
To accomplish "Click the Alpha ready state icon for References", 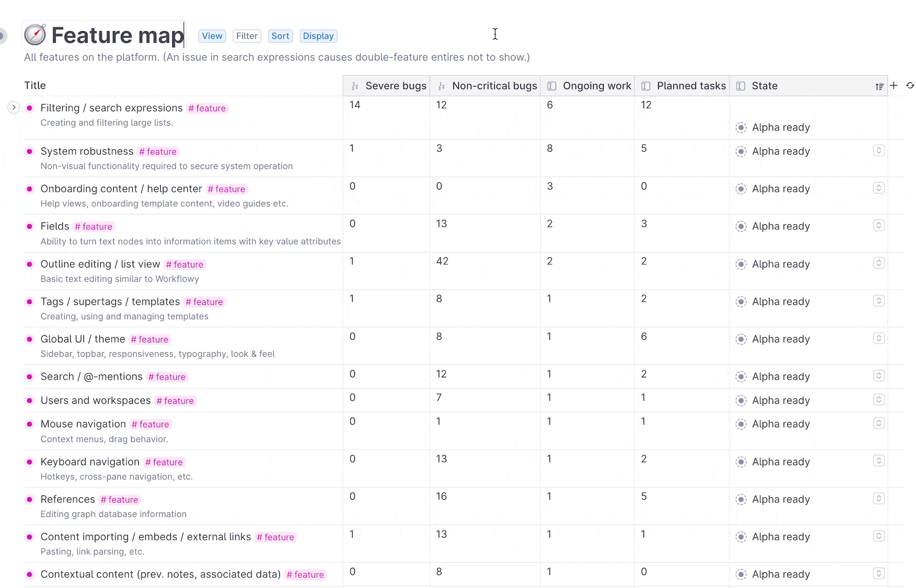I will pyautogui.click(x=741, y=499).
